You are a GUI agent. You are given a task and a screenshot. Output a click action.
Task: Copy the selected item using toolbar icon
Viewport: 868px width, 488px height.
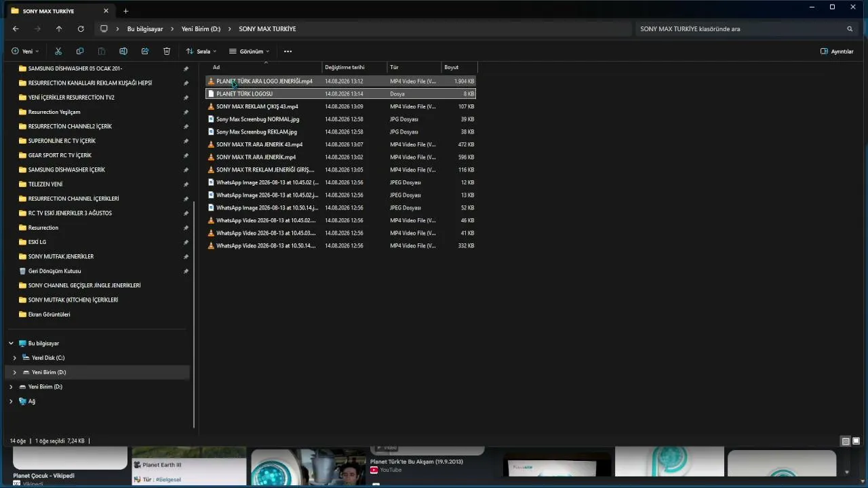pos(80,52)
